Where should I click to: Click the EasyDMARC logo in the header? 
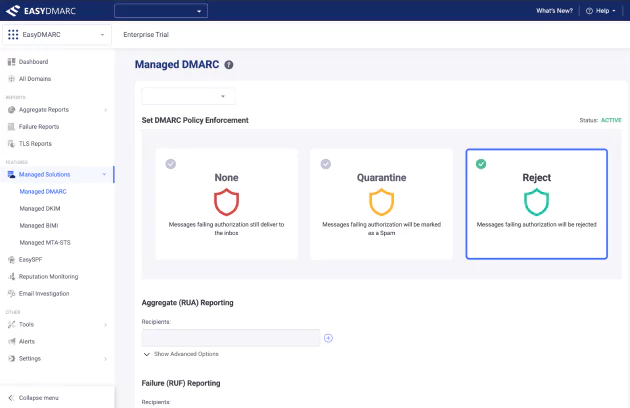(41, 11)
